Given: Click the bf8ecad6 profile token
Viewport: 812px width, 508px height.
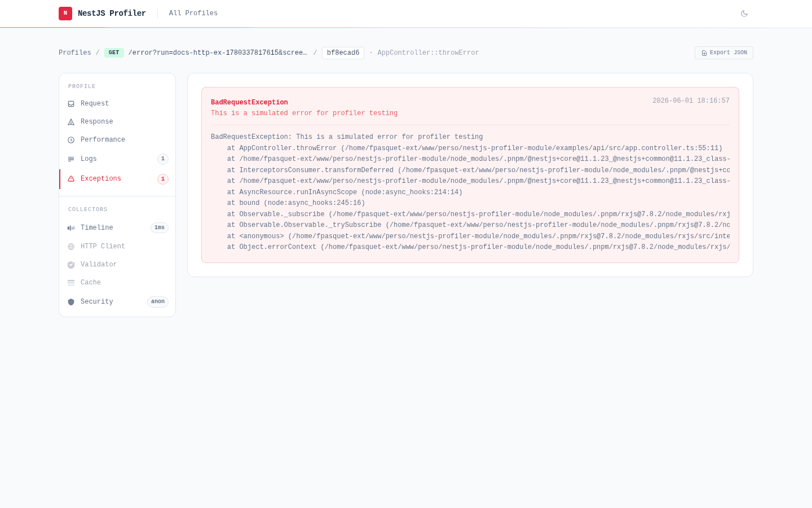Looking at the screenshot, I should (x=343, y=52).
